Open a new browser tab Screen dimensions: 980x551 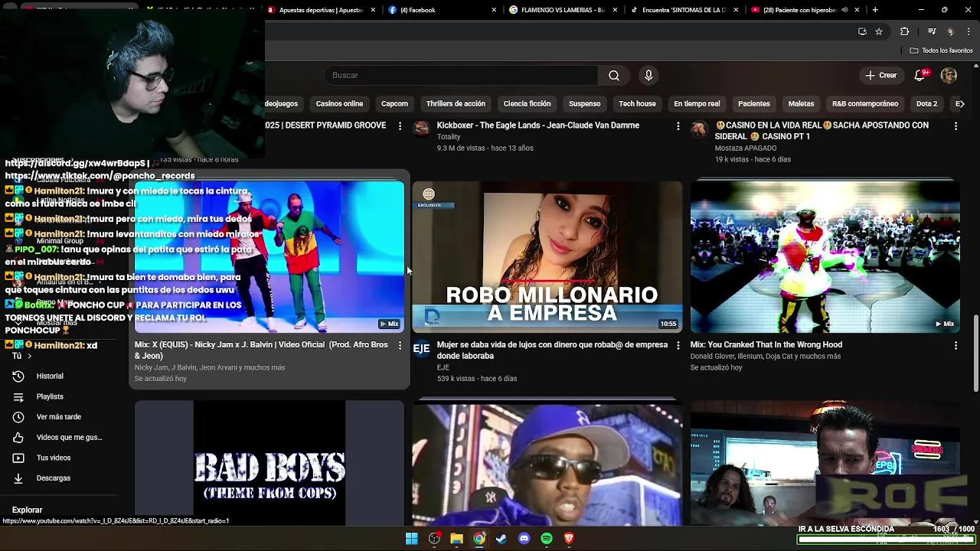875,10
